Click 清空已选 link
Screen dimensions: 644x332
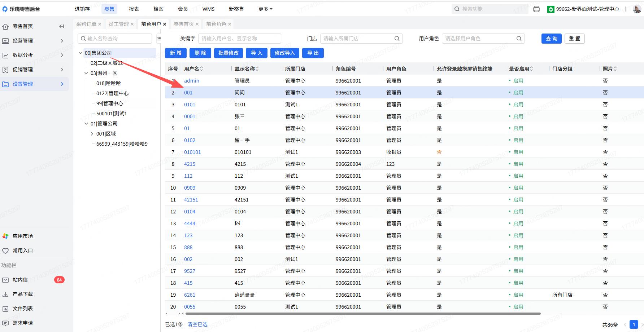(197, 324)
